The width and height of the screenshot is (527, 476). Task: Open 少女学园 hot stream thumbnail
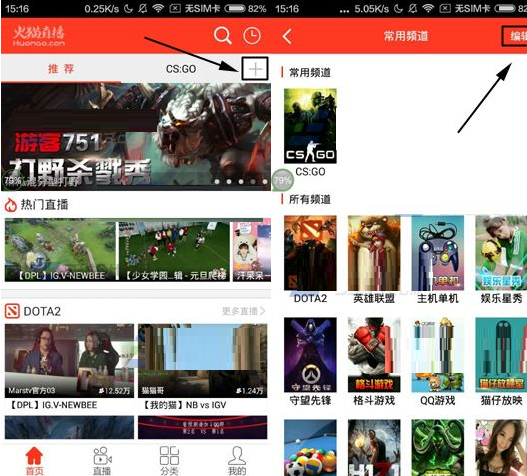[x=174, y=251]
